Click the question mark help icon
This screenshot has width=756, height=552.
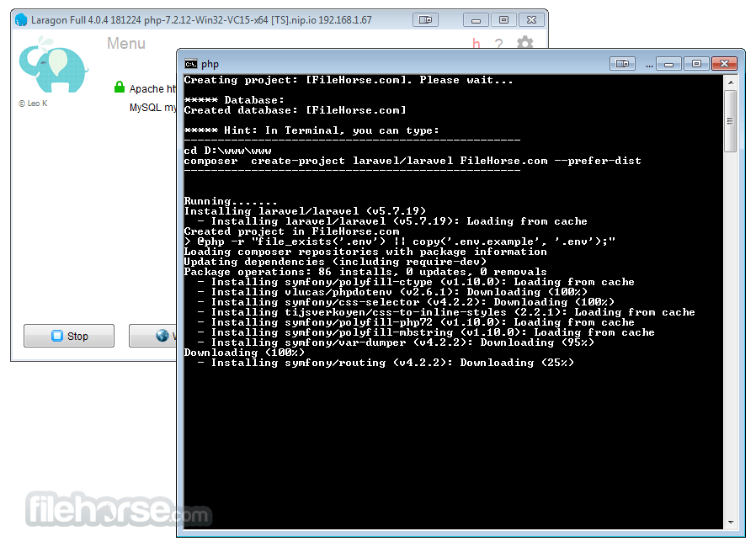[499, 44]
